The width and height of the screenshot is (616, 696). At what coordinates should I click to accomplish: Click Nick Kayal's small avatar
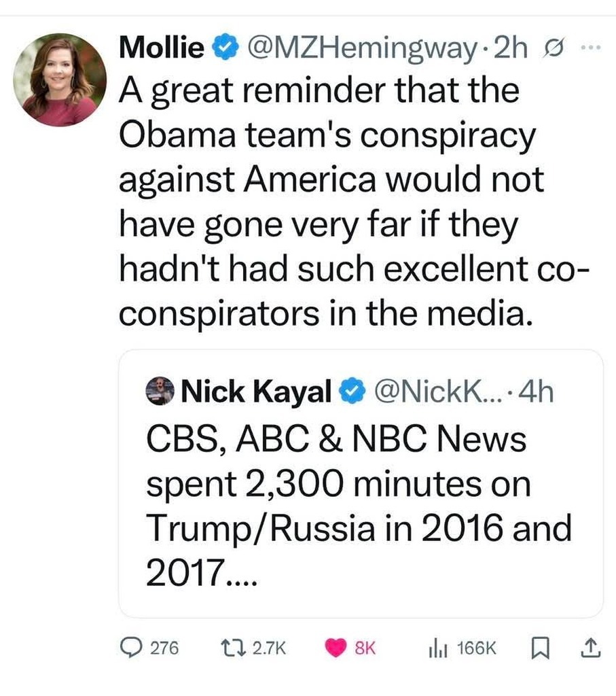coord(160,391)
